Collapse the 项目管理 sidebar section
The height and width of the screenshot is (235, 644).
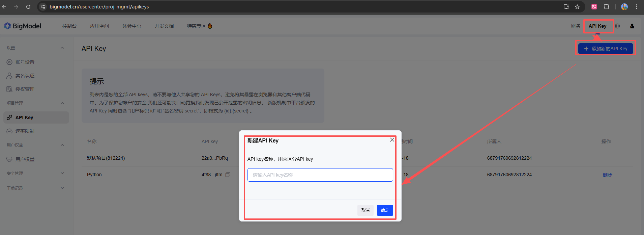click(x=62, y=103)
